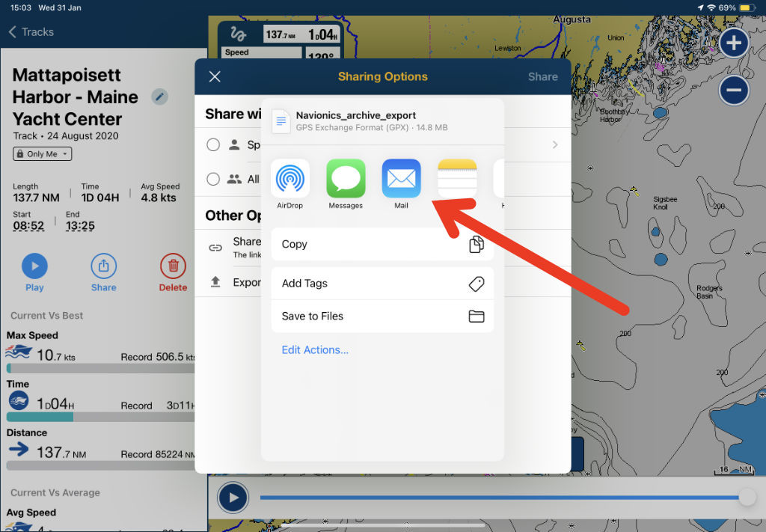This screenshot has width=766, height=532.
Task: Tap the Lewiston label on the chart
Action: (x=508, y=48)
